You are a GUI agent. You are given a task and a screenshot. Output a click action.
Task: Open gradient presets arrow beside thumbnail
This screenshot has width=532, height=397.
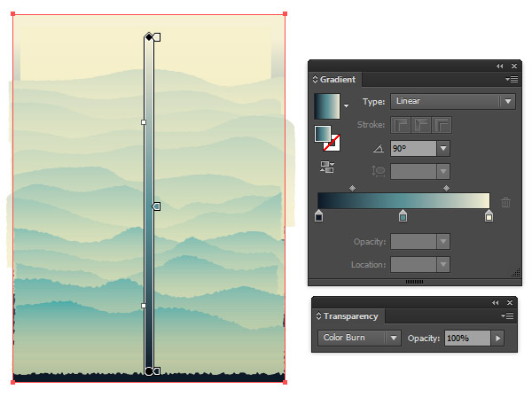(x=346, y=105)
